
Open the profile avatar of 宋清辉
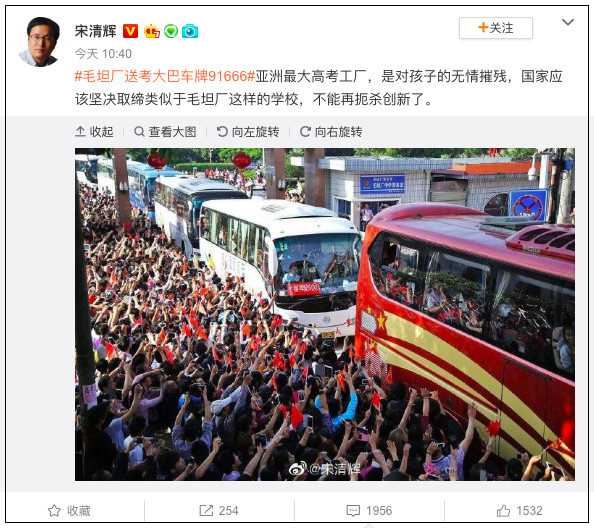[x=39, y=42]
